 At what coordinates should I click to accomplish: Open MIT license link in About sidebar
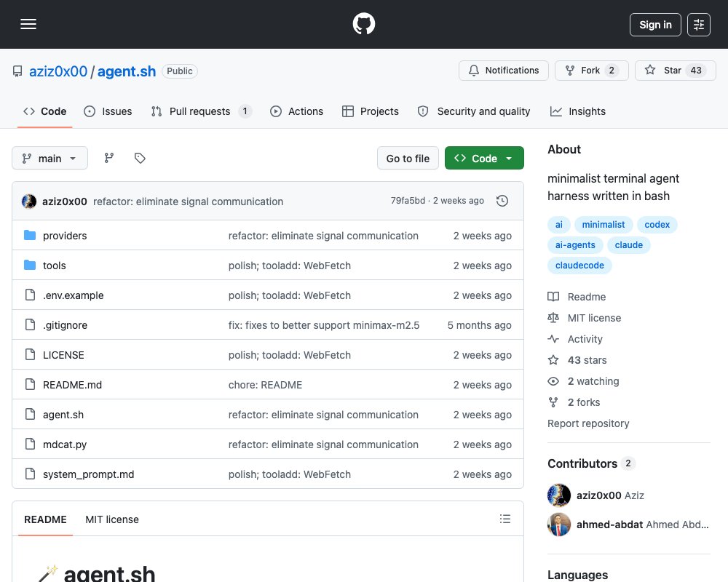tap(585, 318)
